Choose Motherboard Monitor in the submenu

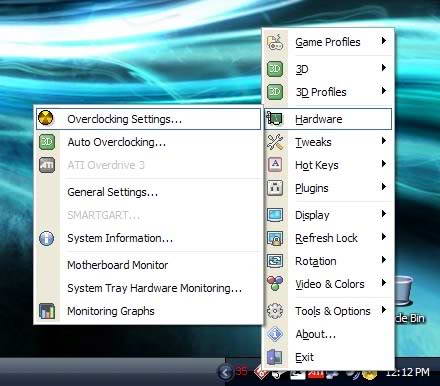(x=148, y=265)
